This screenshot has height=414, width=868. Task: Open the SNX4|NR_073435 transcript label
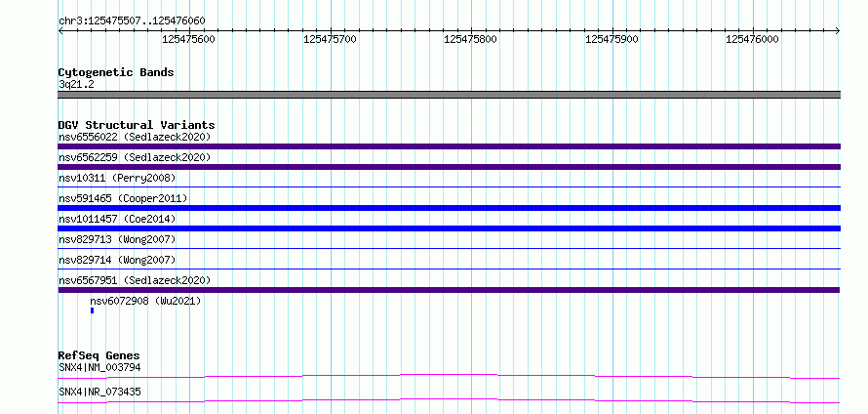point(99,392)
